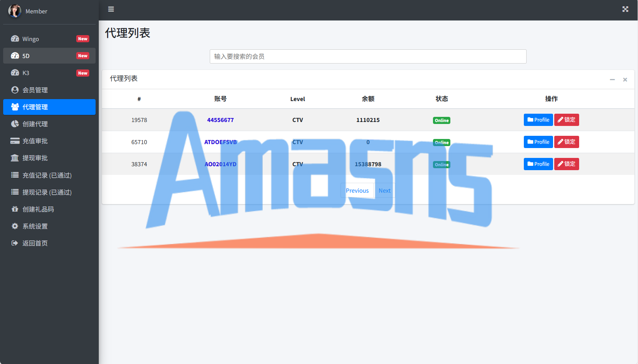Click the 会员管理 user icon
The width and height of the screenshot is (638, 364).
tap(15, 90)
